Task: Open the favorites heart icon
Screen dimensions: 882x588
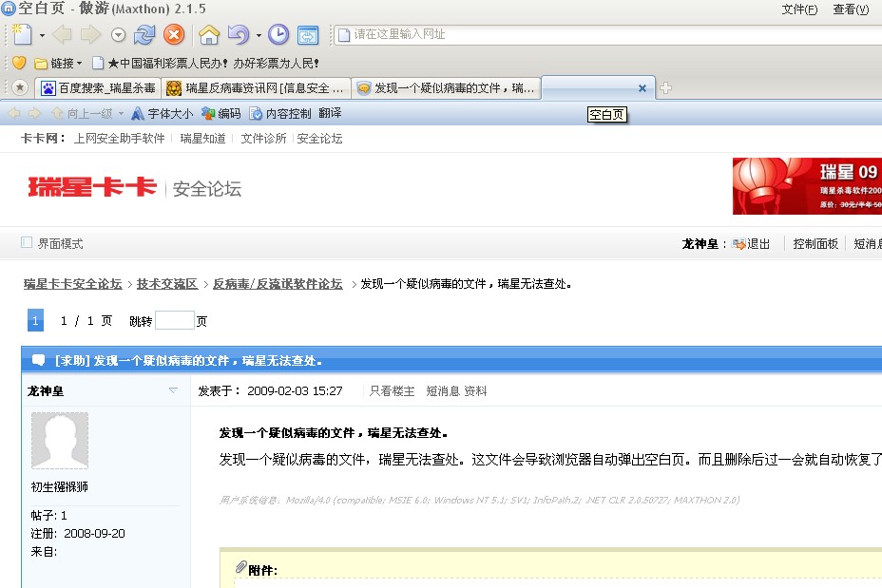Action: coord(19,63)
